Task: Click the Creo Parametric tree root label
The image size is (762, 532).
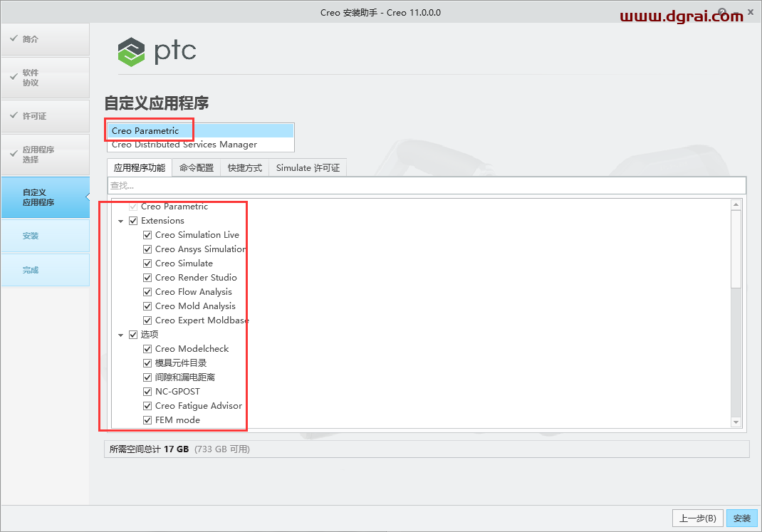Action: (174, 207)
